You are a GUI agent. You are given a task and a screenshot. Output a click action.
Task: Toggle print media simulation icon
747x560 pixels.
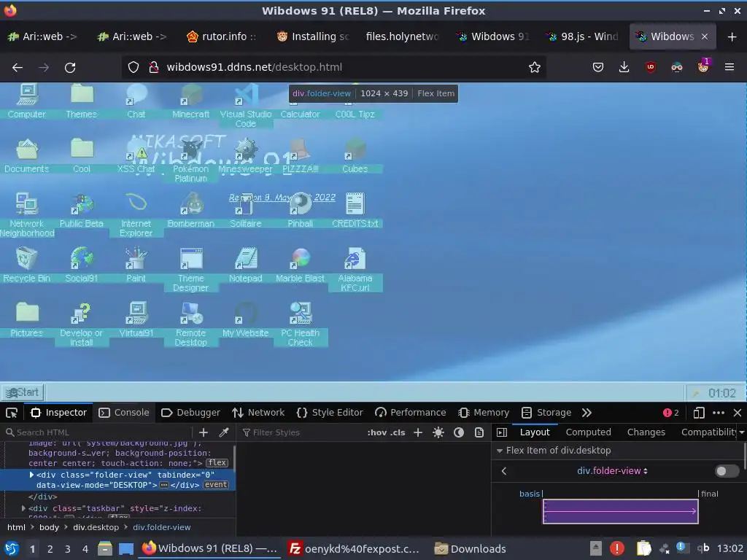tap(479, 432)
